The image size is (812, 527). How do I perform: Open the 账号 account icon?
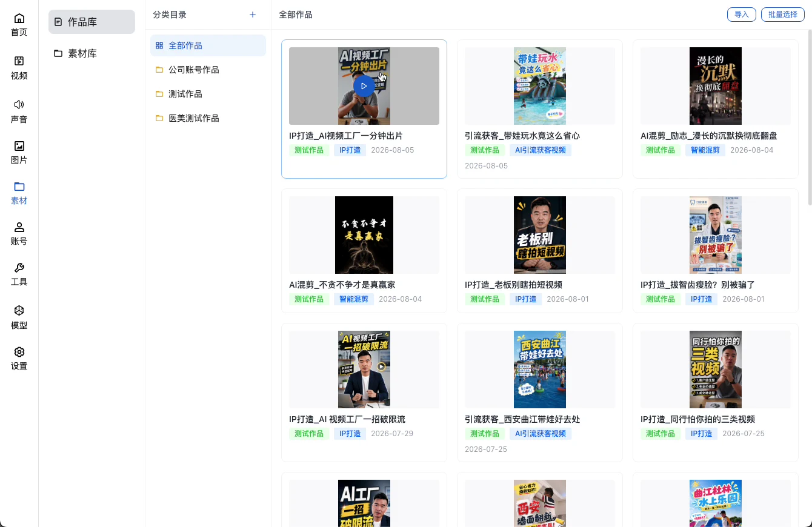[19, 227]
